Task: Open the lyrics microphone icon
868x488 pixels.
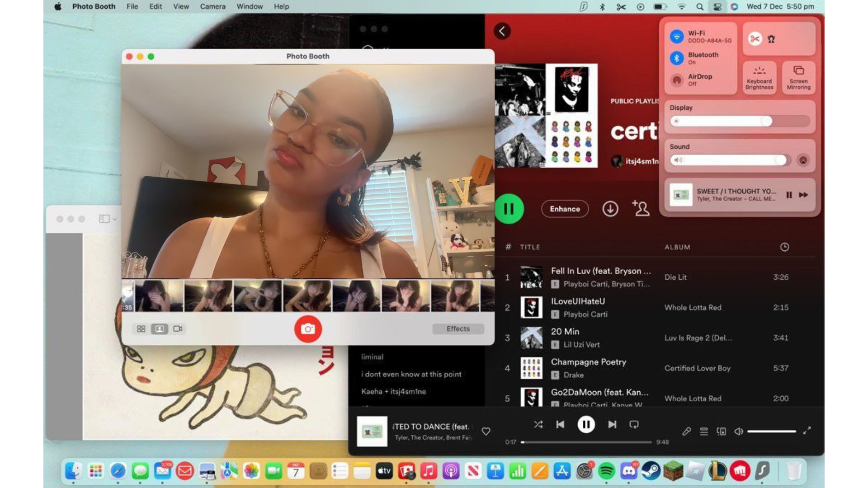Action: (686, 432)
